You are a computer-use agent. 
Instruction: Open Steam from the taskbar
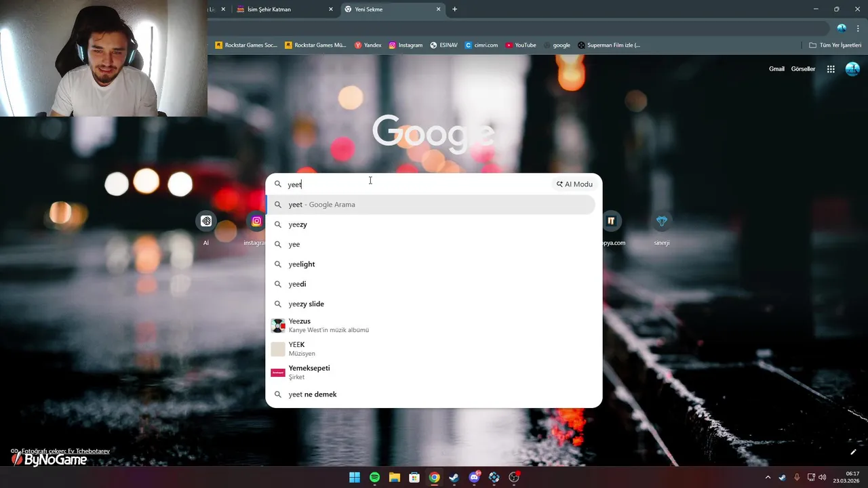(454, 477)
